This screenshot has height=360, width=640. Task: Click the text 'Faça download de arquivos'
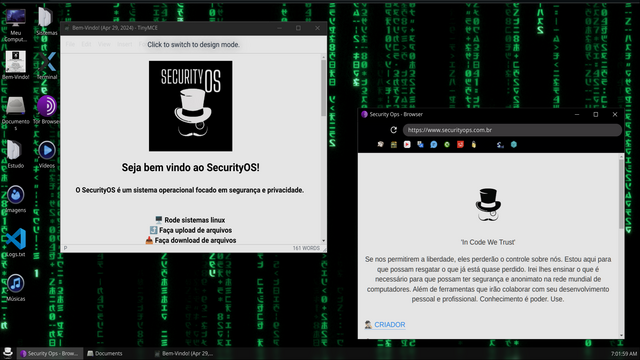tap(195, 240)
